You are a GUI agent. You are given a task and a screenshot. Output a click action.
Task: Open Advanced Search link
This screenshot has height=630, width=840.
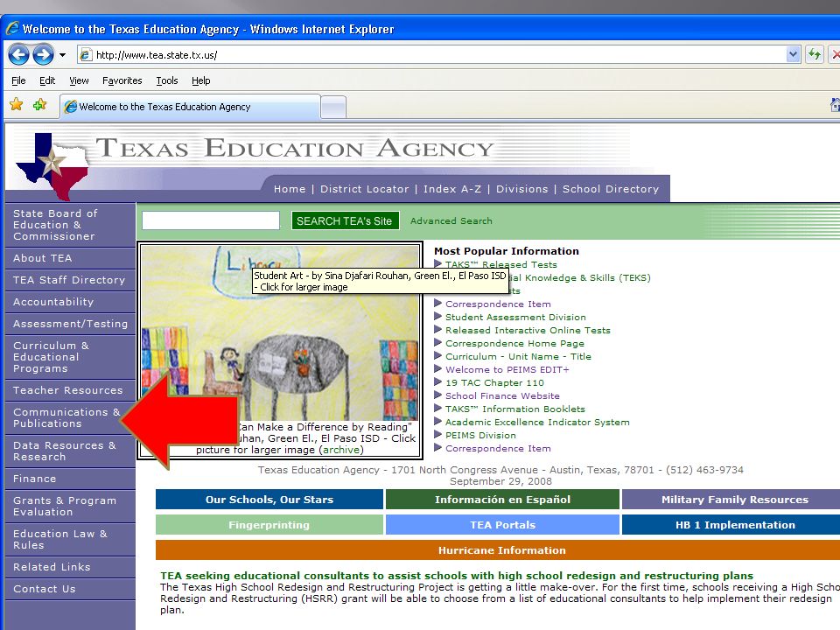tap(451, 220)
